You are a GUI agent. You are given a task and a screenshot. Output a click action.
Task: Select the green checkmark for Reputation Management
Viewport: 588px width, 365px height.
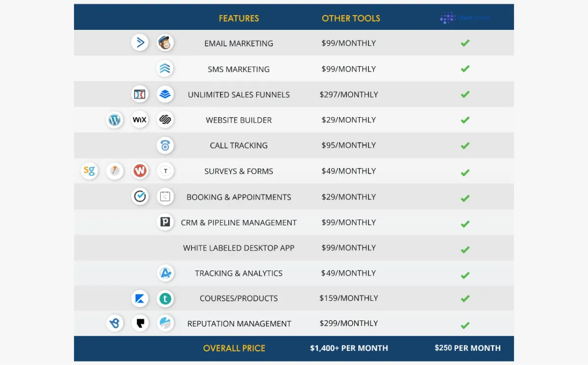pyautogui.click(x=465, y=325)
